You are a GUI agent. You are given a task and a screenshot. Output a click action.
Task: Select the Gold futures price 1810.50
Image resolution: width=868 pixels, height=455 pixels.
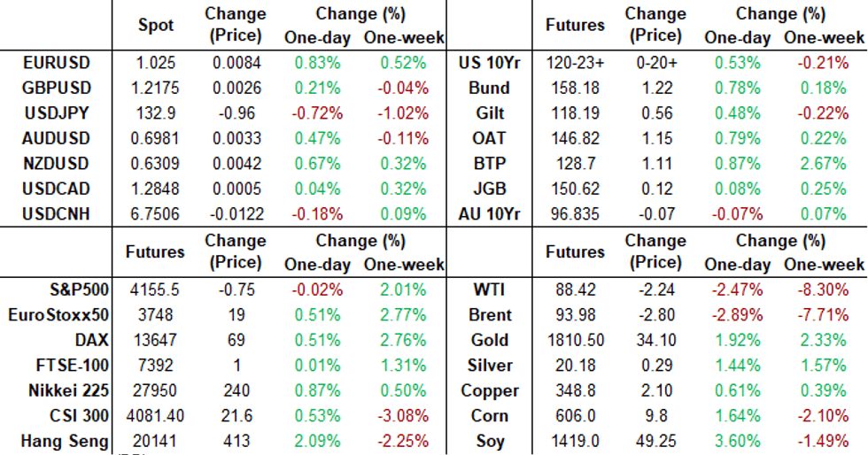[x=576, y=340]
